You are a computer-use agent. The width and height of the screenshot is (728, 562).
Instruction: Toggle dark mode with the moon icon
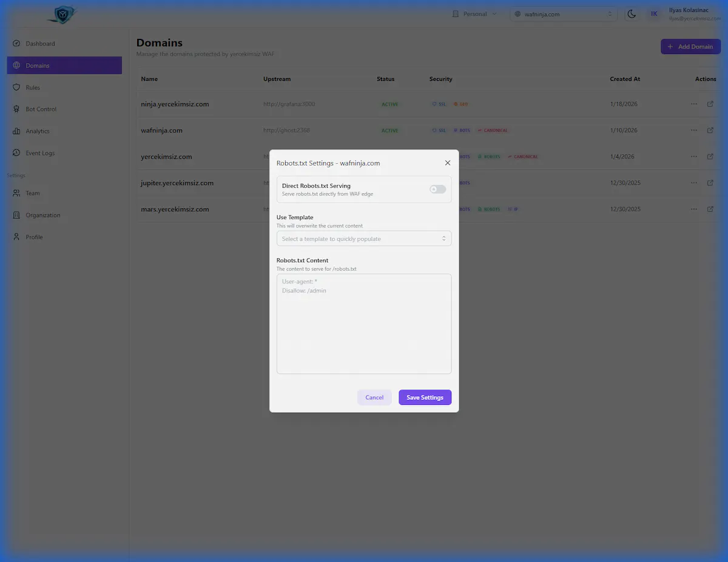coord(632,14)
